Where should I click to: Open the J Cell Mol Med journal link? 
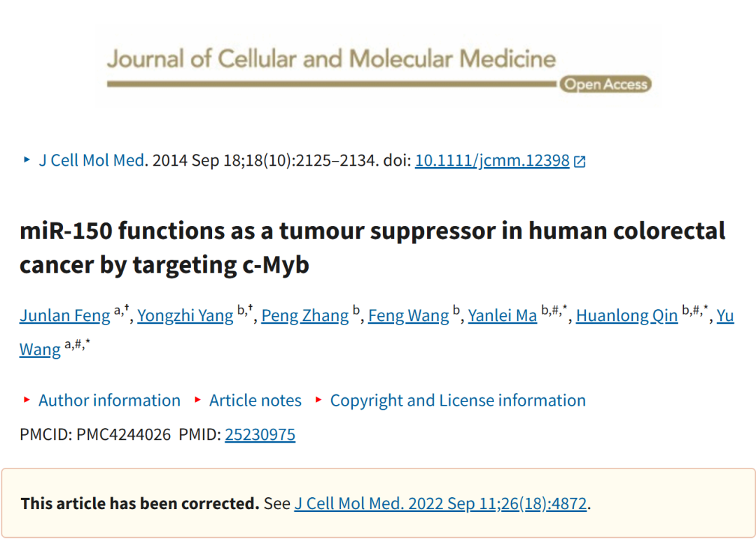(x=92, y=160)
